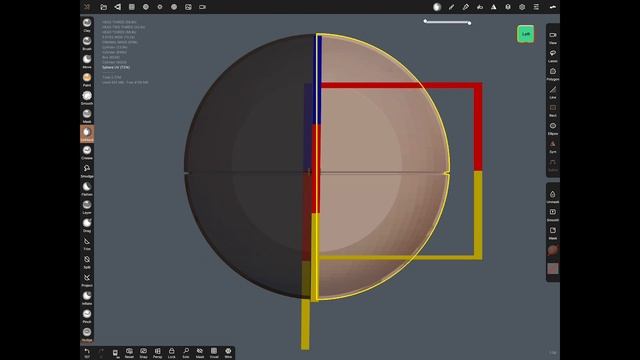
Task: Toggle Mask visibility in bottom bar
Action: (200, 353)
